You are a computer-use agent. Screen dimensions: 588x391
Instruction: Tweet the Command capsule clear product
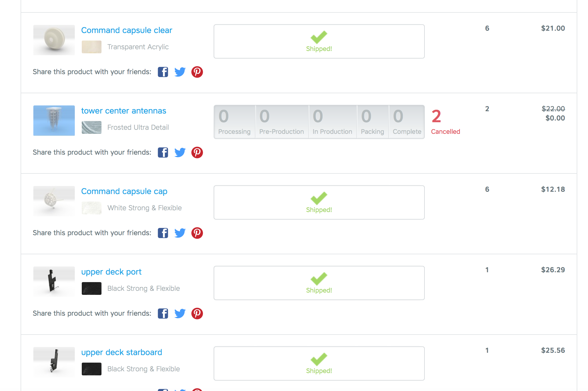click(180, 72)
